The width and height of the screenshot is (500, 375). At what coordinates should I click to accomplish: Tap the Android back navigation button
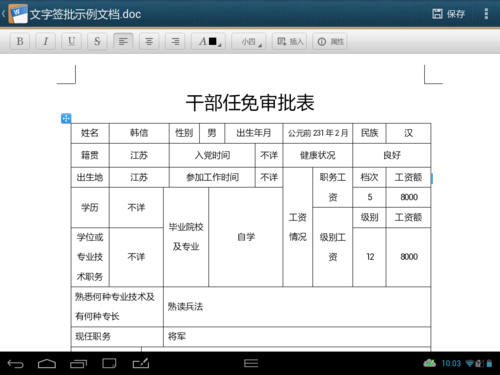pyautogui.click(x=15, y=363)
